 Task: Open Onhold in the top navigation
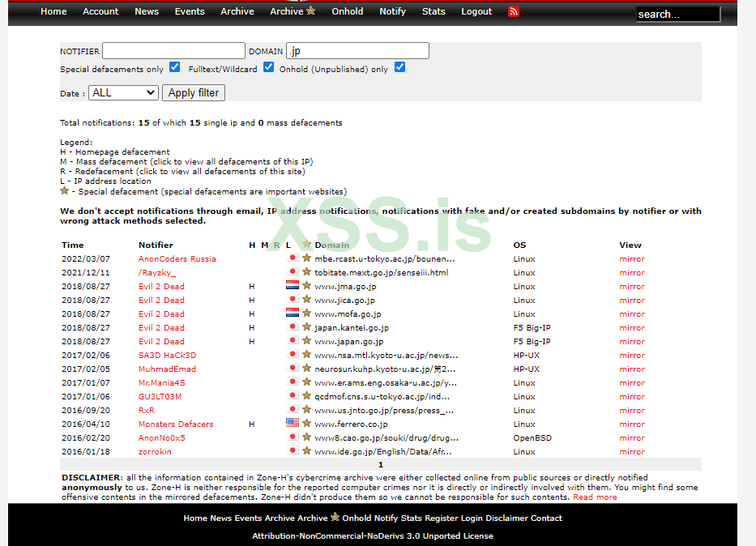(x=347, y=11)
